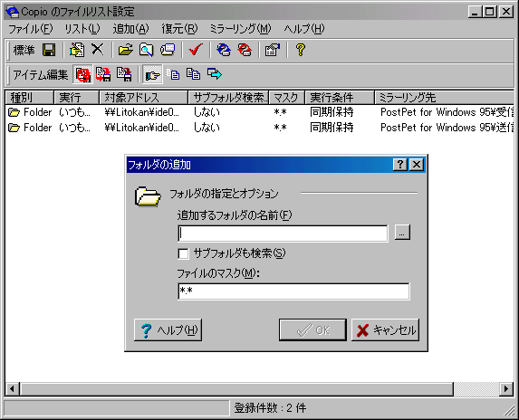
Task: Click the ヘルプ(H) button in dialog
Action: coord(168,329)
